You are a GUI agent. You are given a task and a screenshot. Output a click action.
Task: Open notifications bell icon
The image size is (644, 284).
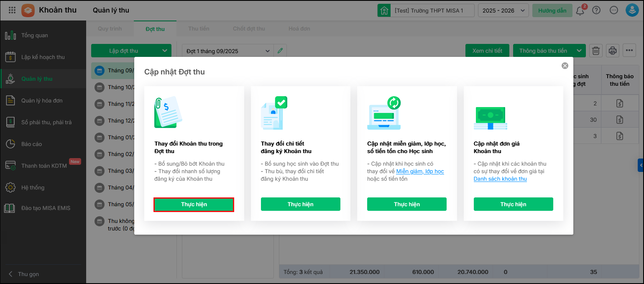click(580, 10)
